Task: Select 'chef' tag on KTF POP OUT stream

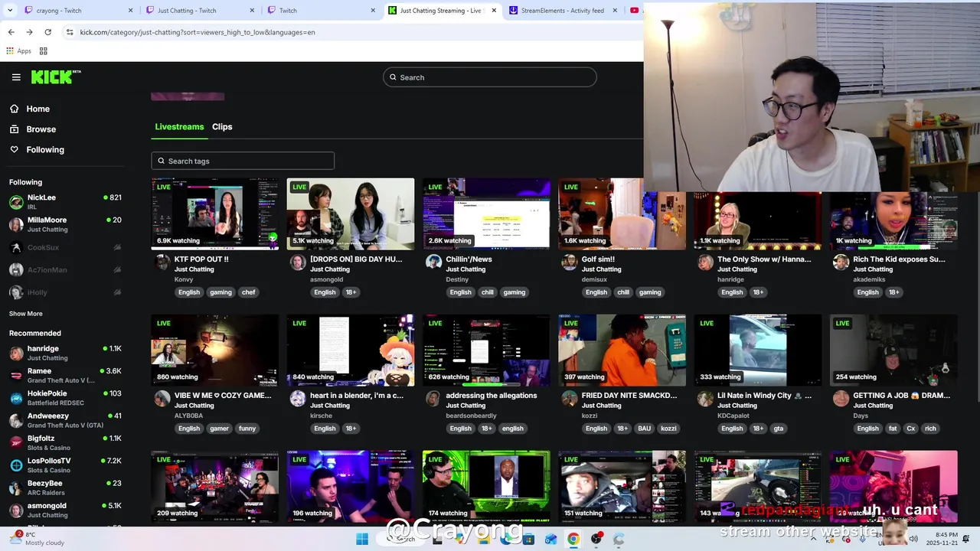Action: [248, 292]
